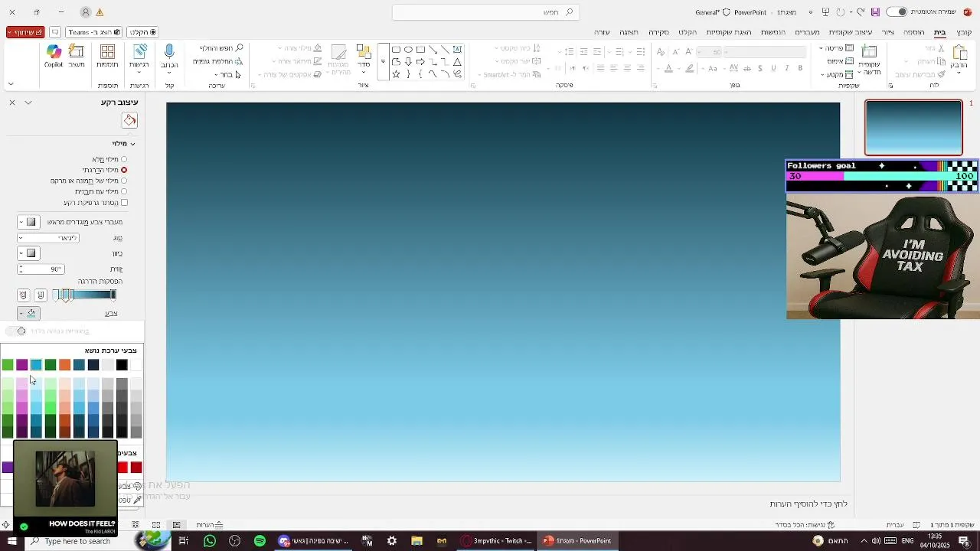Open the Animations (הנפשות) tab

[773, 32]
